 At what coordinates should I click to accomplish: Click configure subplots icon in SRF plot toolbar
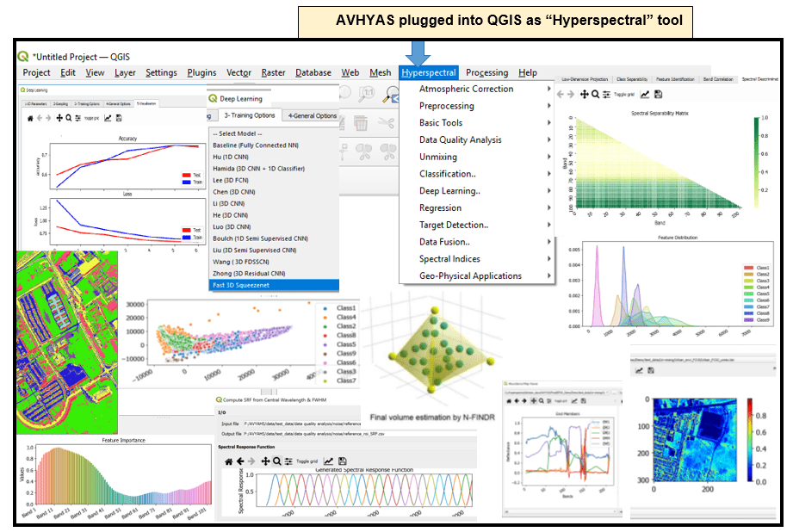tap(288, 461)
